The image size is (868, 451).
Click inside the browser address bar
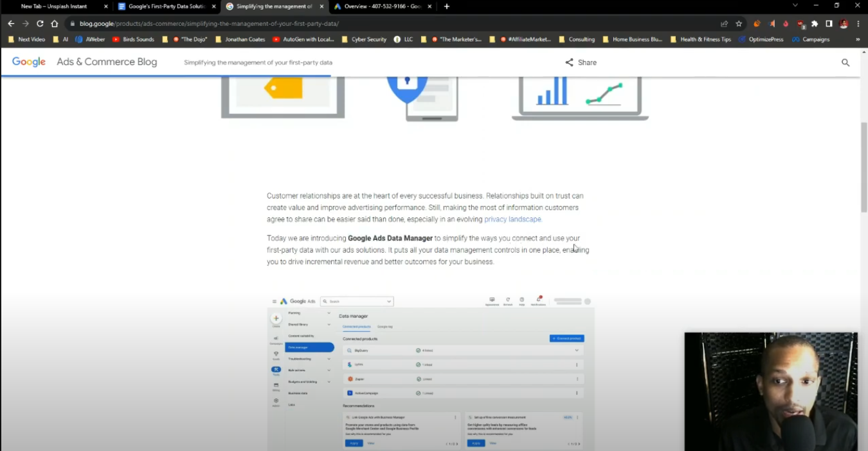point(257,23)
